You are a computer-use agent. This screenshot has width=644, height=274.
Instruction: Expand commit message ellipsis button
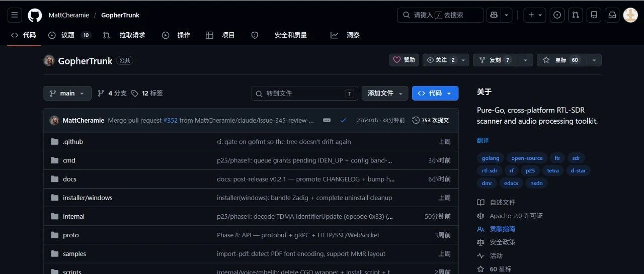tap(327, 120)
